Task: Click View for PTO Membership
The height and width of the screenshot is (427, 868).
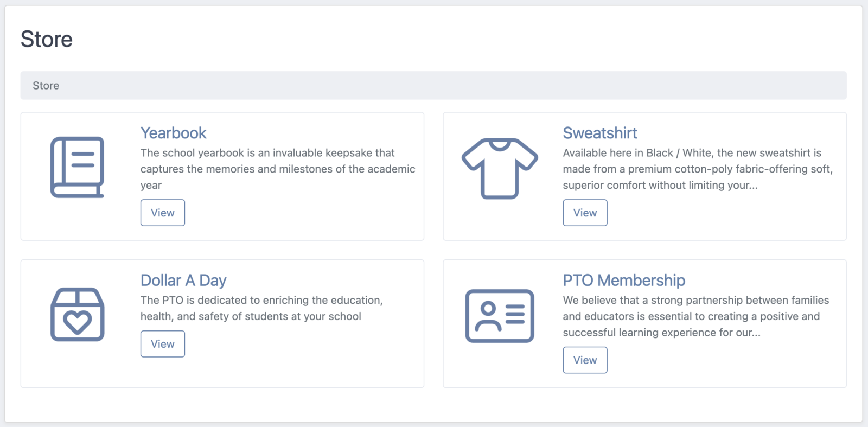Action: point(585,360)
